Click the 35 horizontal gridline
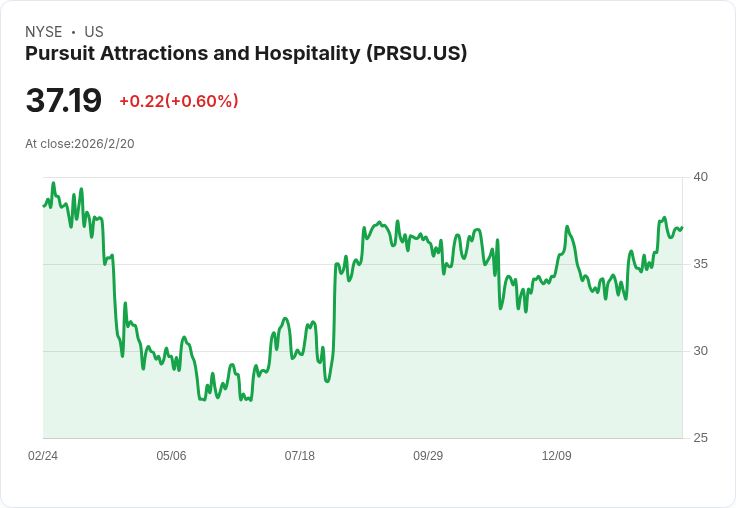 (363, 264)
